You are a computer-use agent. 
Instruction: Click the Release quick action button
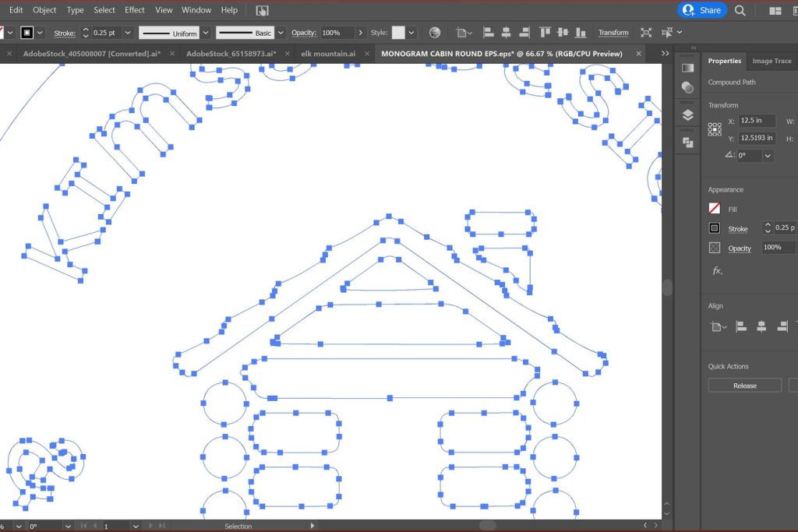point(744,386)
